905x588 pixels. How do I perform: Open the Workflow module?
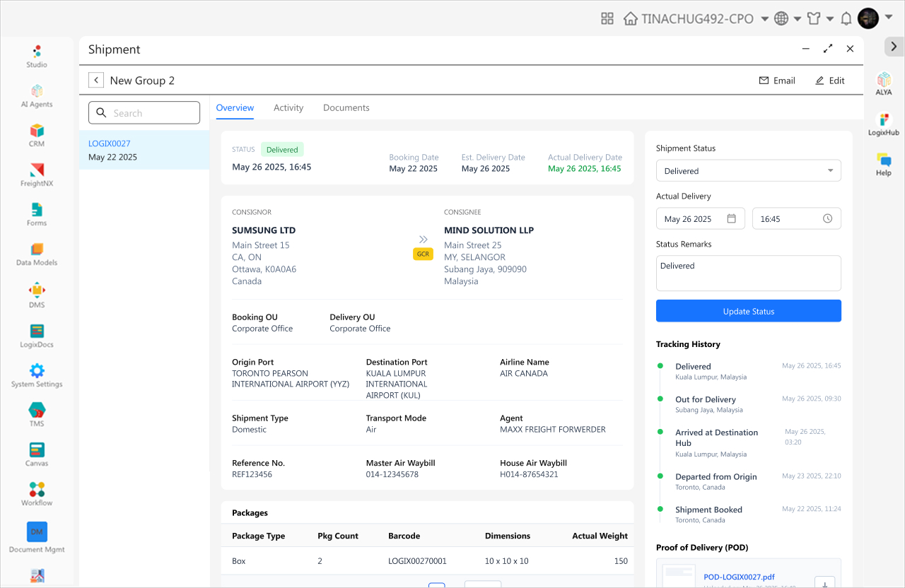pos(37,495)
